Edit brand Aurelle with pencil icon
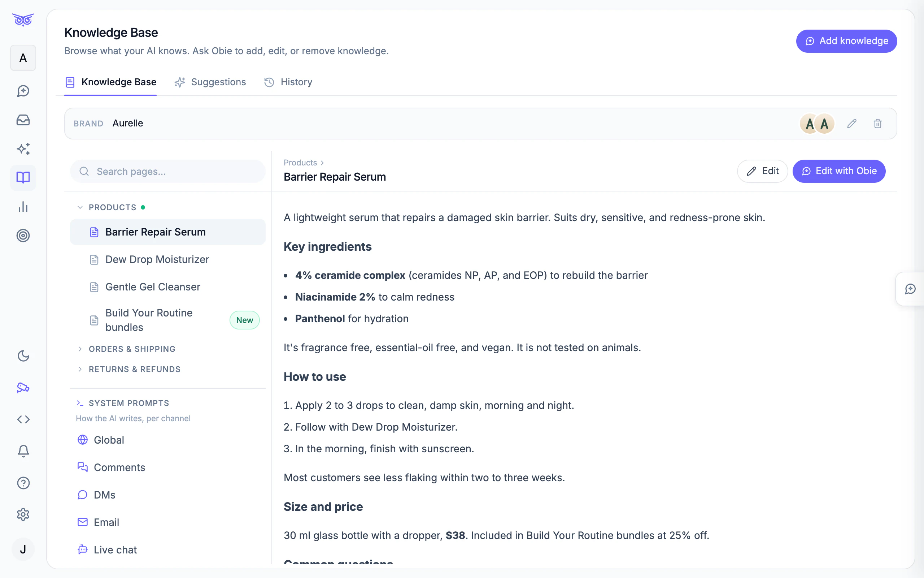This screenshot has height=578, width=924. [852, 124]
